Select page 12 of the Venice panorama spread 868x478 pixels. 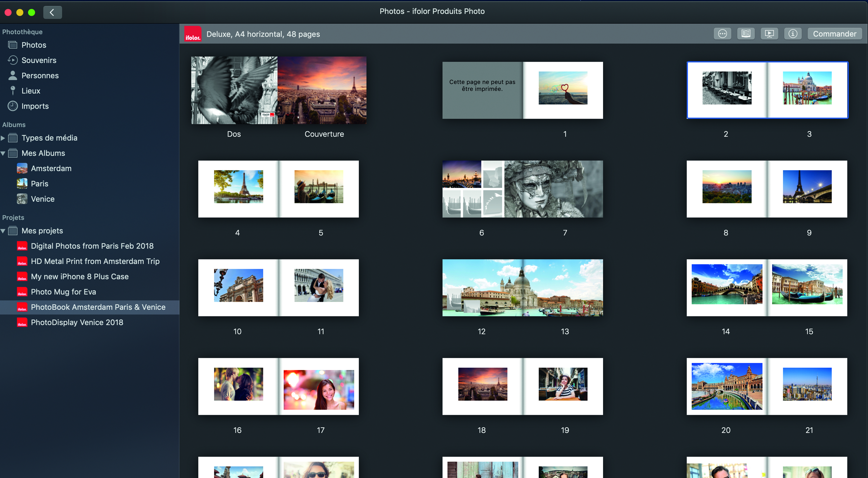tap(483, 288)
